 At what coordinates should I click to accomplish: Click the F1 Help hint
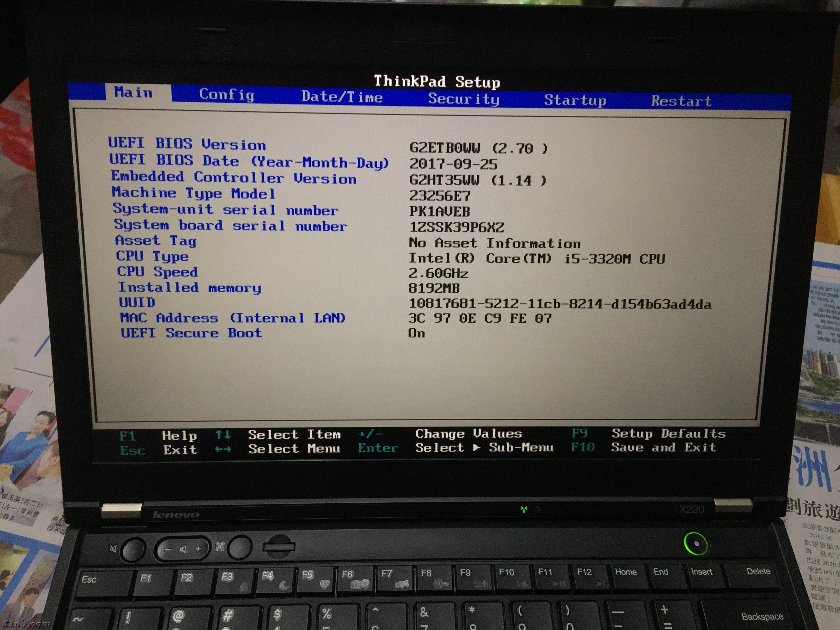(158, 435)
